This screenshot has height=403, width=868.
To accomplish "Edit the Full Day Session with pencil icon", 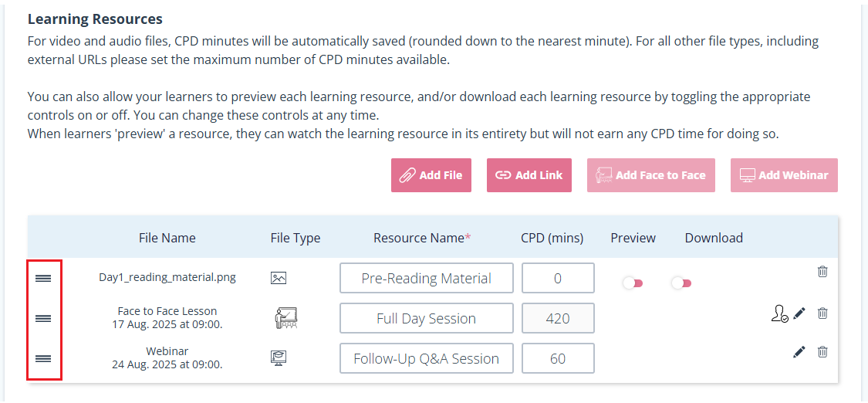I will (x=799, y=313).
